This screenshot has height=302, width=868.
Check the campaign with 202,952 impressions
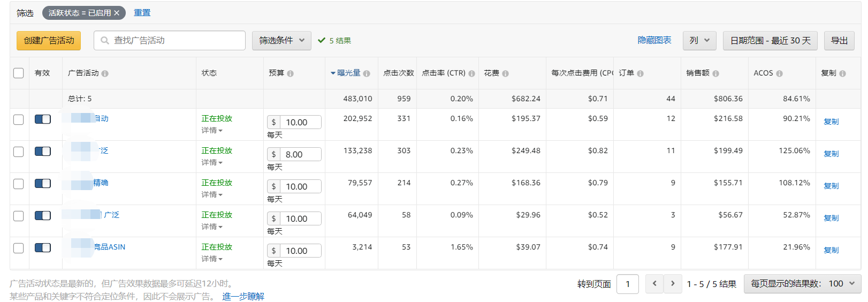pos(19,119)
